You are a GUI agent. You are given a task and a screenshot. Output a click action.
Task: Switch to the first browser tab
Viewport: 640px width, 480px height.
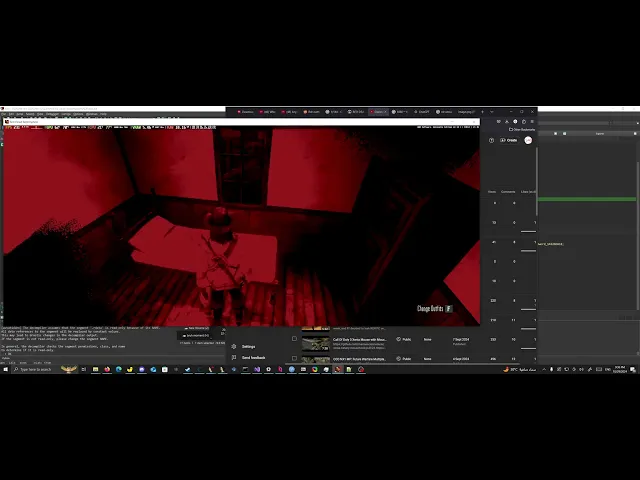point(246,111)
